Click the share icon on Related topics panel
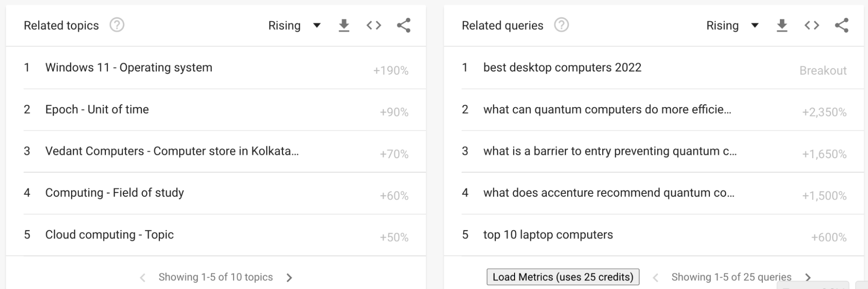868x289 pixels. [x=403, y=25]
